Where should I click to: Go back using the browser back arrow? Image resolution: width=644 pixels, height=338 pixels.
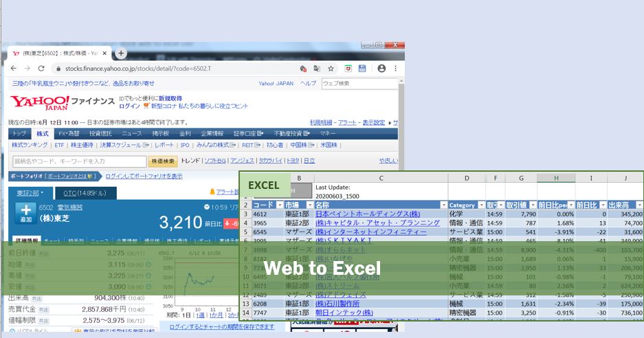pos(15,69)
